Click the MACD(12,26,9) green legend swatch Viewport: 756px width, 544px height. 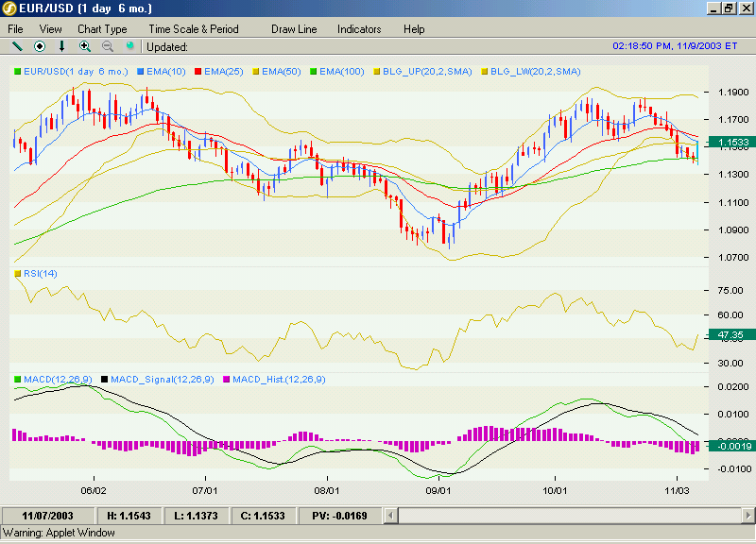pyautogui.click(x=18, y=380)
